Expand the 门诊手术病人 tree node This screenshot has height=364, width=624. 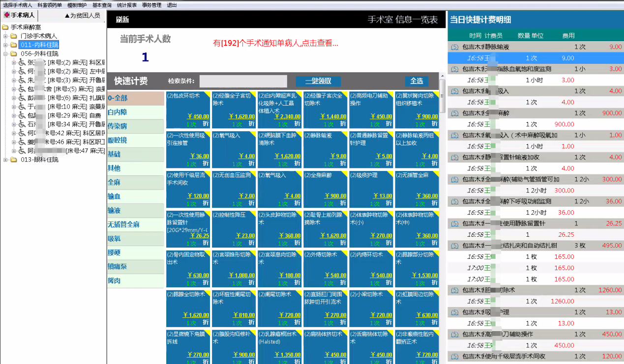(x=5, y=36)
